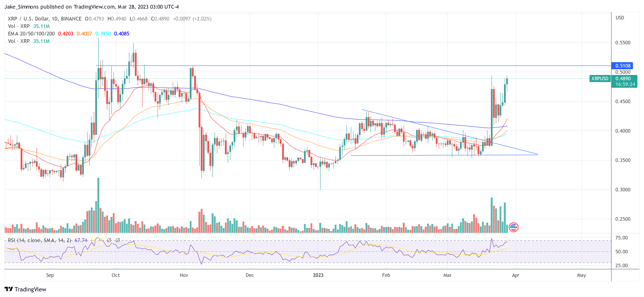Select the Vol · XRP label below the EMA row
This screenshot has width=644, height=297.
pos(19,41)
